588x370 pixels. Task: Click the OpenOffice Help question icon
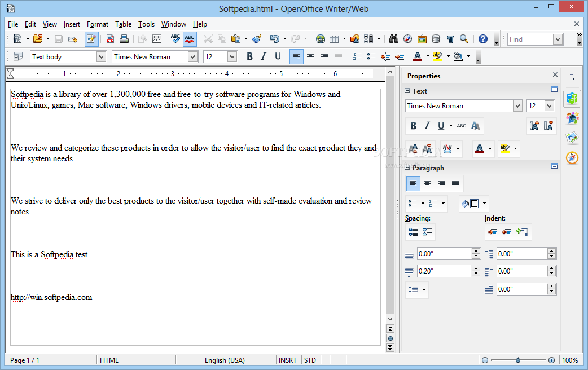pyautogui.click(x=483, y=39)
